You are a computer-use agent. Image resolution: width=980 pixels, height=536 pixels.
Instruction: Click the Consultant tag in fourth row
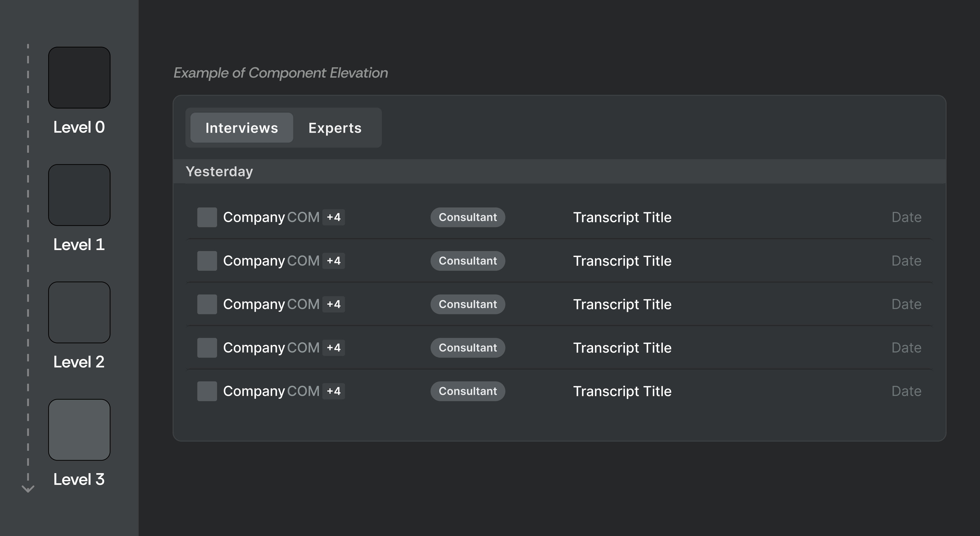468,347
